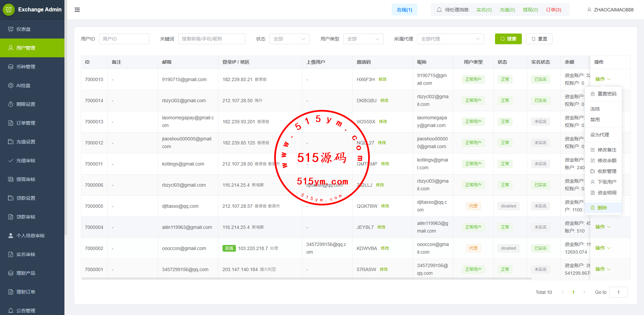Click the hamburger menu collapse icon
This screenshot has width=644, height=315.
coord(77,10)
